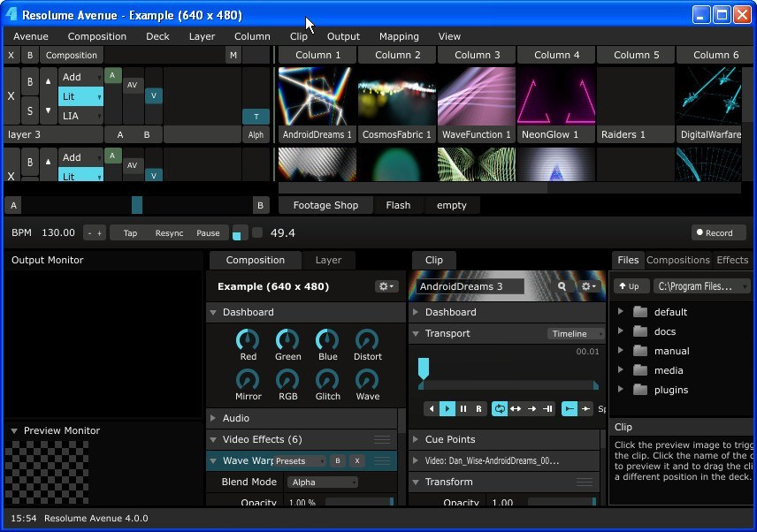Open the composition gear settings menu
This screenshot has height=532, width=757.
click(x=386, y=286)
